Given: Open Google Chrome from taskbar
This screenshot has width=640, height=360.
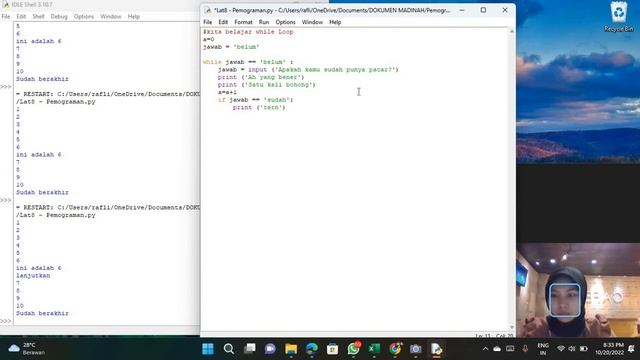Looking at the screenshot, I should (x=395, y=349).
